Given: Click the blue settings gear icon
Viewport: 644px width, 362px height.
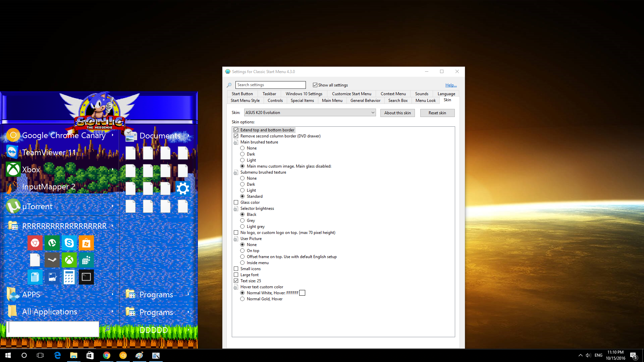Looking at the screenshot, I should tap(183, 189).
